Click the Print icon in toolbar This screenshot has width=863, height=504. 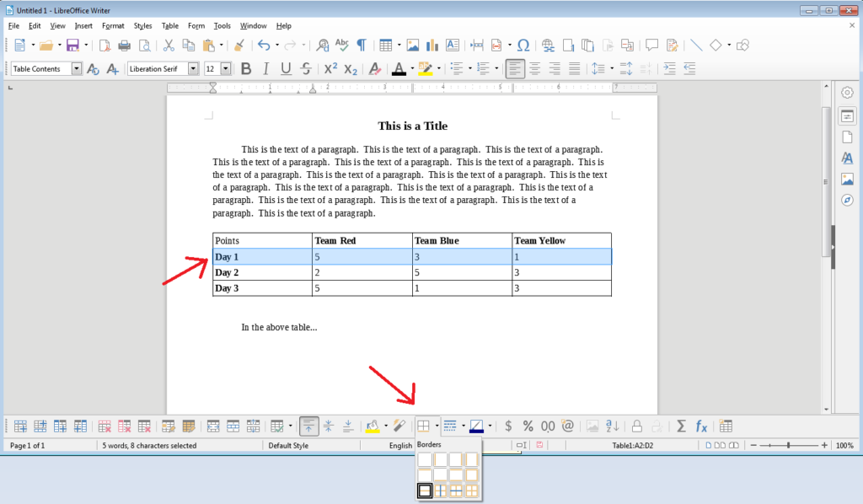tap(125, 46)
